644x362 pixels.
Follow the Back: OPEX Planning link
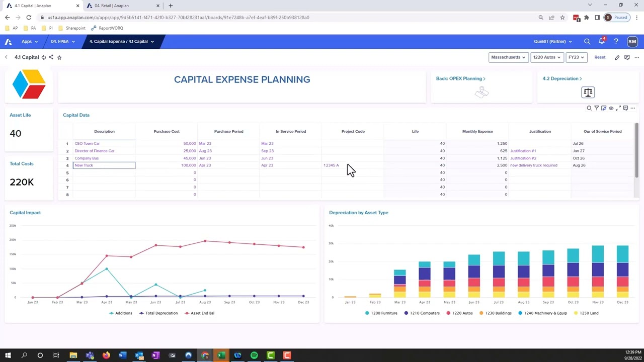[460, 79]
